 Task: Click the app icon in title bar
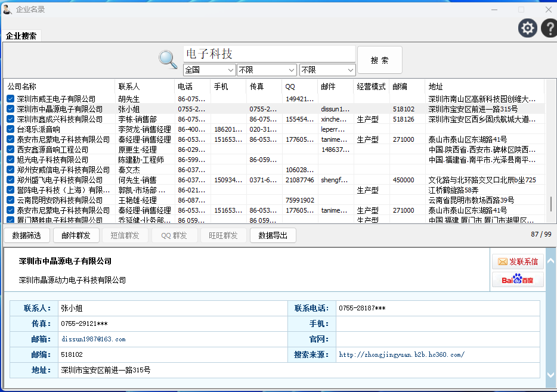[7, 9]
